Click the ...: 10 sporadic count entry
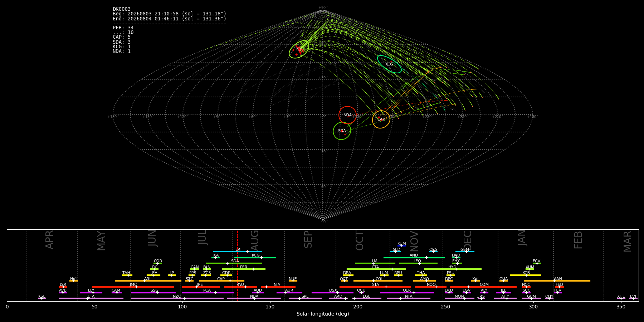644x322 pixels. [x=123, y=33]
